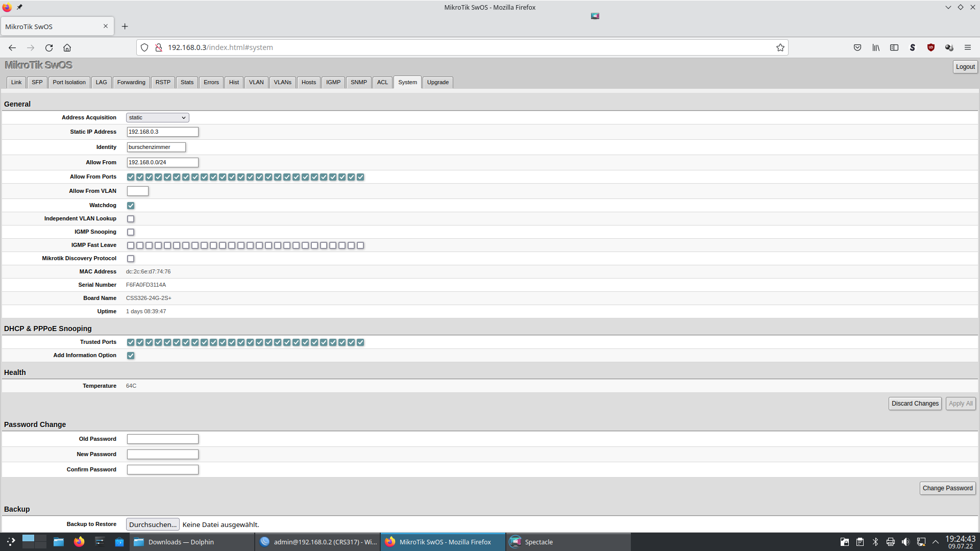Open the Port Isolation tab
This screenshot has width=980, height=551.
pyautogui.click(x=69, y=83)
